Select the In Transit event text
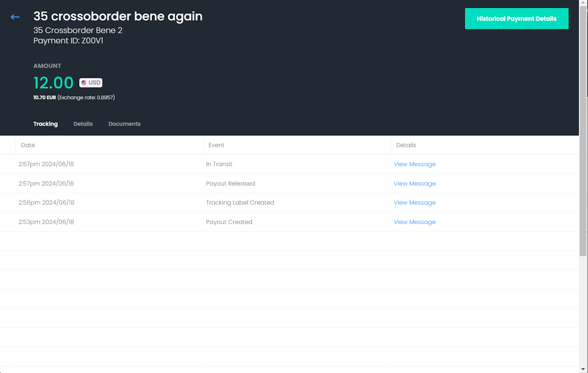588x373 pixels. tap(219, 164)
